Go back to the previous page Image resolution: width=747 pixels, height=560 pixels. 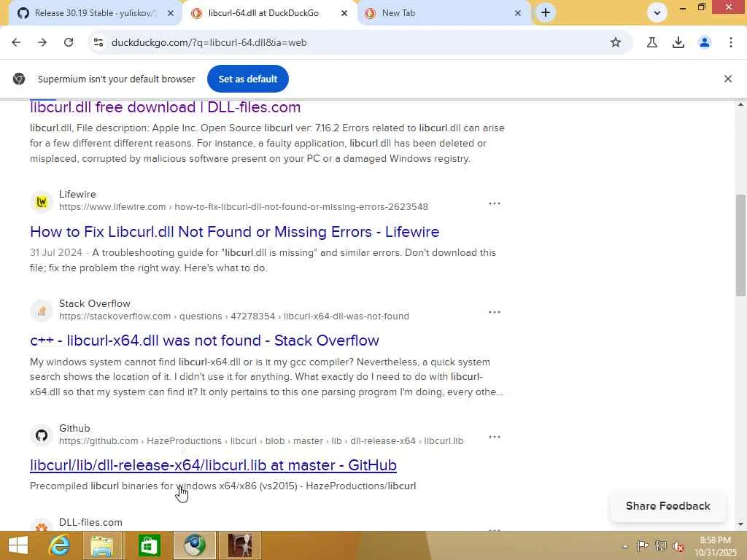pos(16,42)
